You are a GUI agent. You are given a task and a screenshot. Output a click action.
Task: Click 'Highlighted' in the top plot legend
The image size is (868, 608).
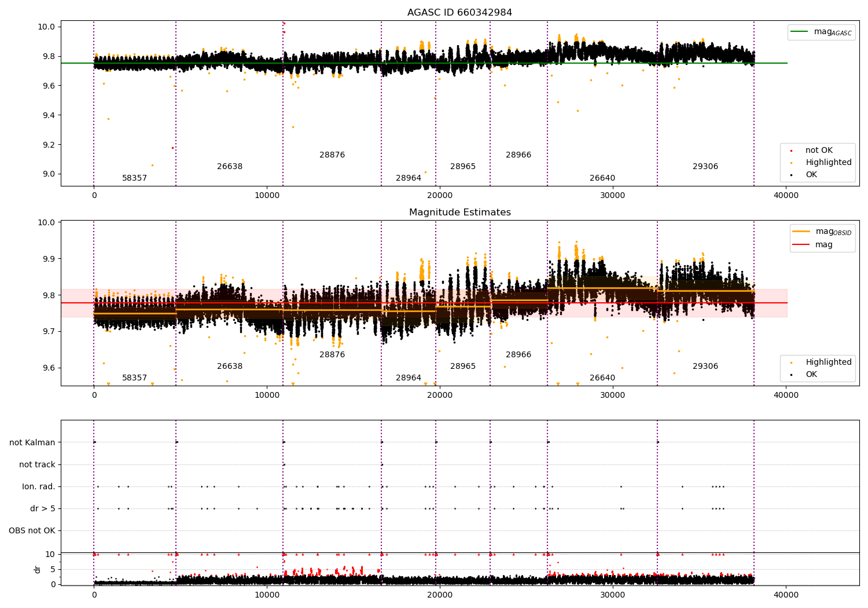click(828, 163)
